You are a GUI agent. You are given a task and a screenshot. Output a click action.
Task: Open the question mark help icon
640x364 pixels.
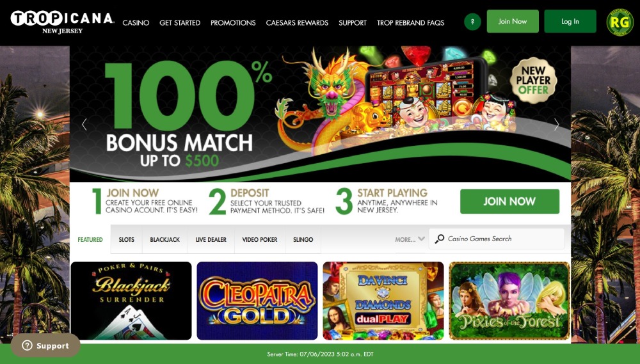472,22
